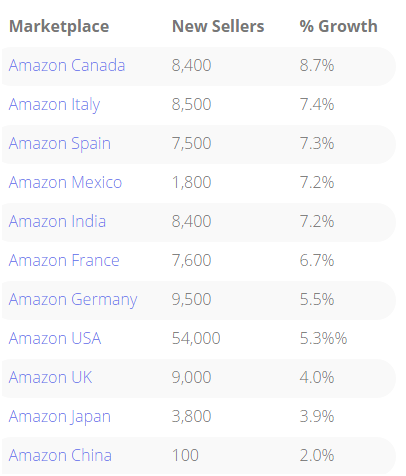Open the Amazon Japan link
This screenshot has width=406, height=476.
60,417
